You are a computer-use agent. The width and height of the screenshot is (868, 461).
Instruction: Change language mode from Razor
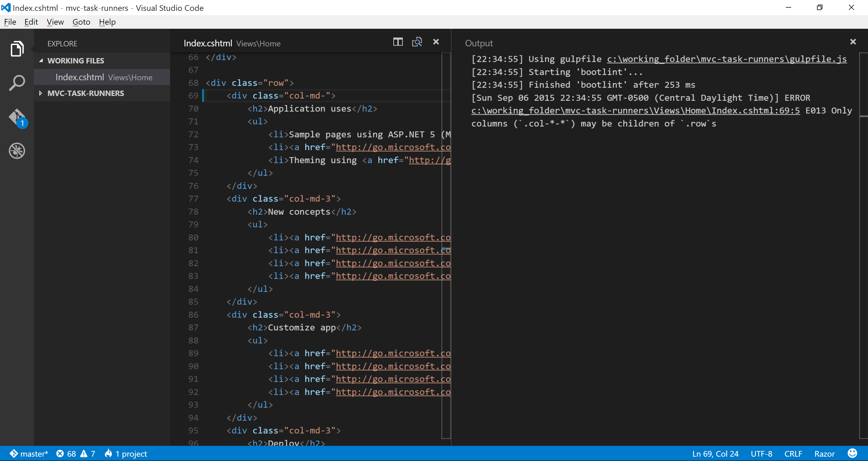824,454
